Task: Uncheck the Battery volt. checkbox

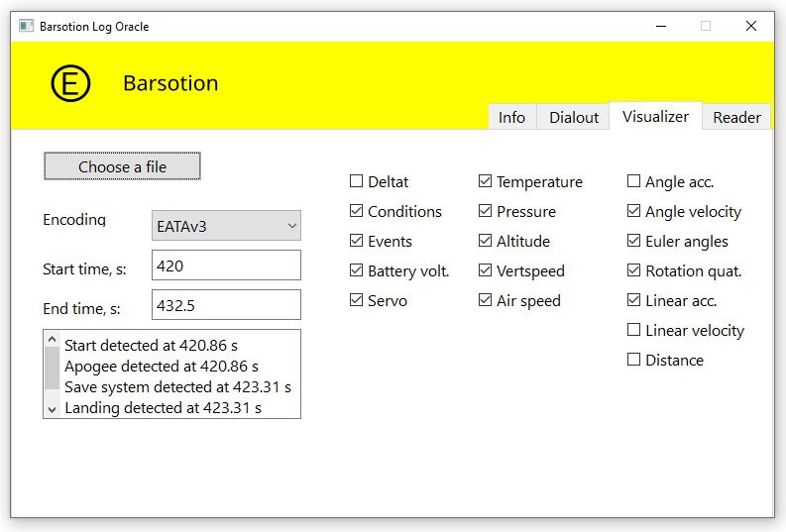Action: tap(357, 270)
